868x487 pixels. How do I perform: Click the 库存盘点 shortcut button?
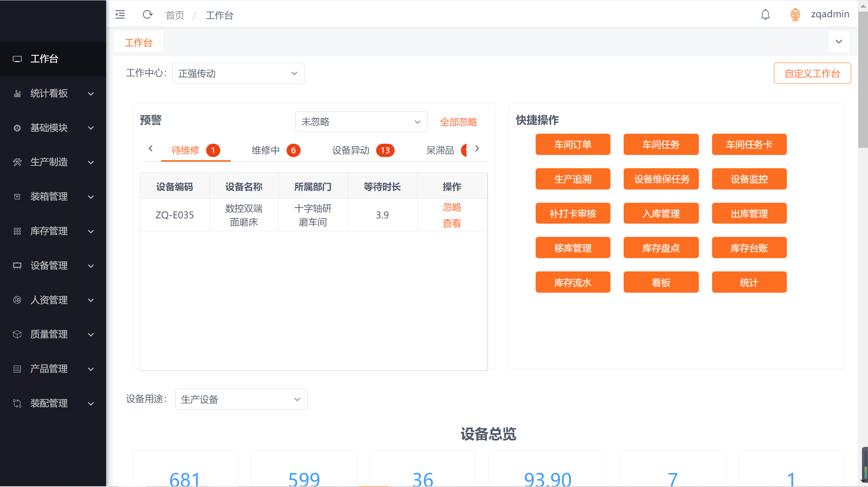661,248
